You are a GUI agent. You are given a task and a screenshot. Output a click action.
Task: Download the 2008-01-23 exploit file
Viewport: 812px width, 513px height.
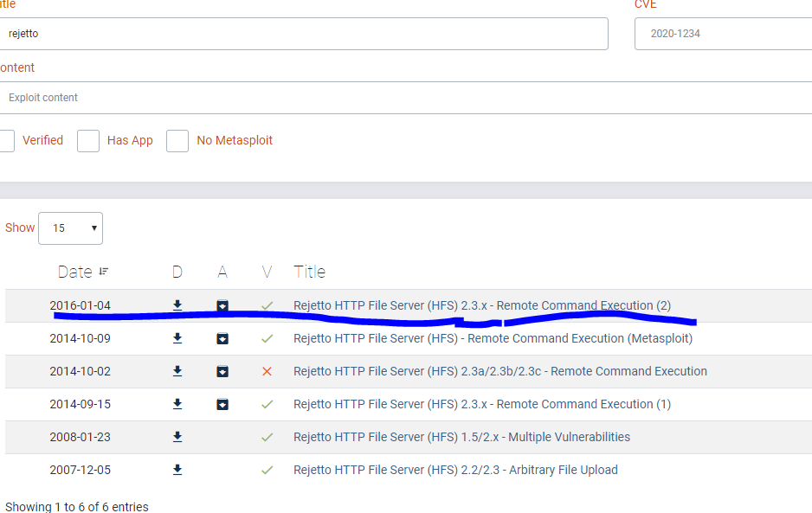click(177, 437)
